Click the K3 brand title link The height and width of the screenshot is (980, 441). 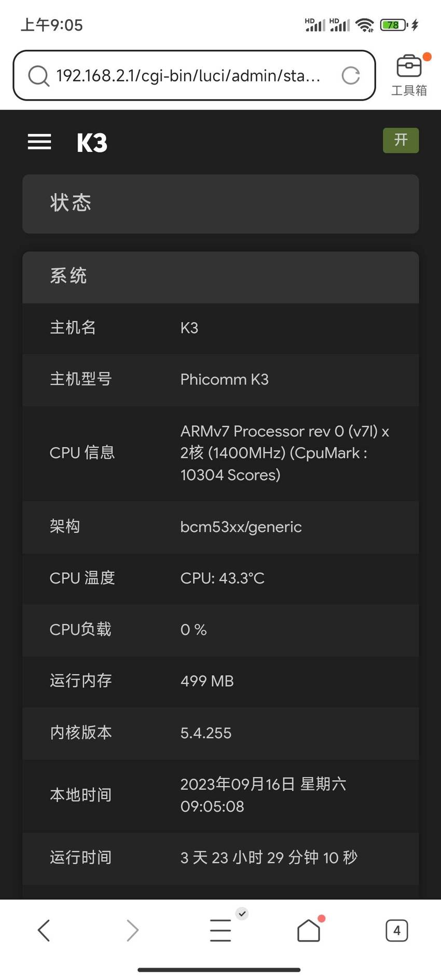(x=92, y=143)
